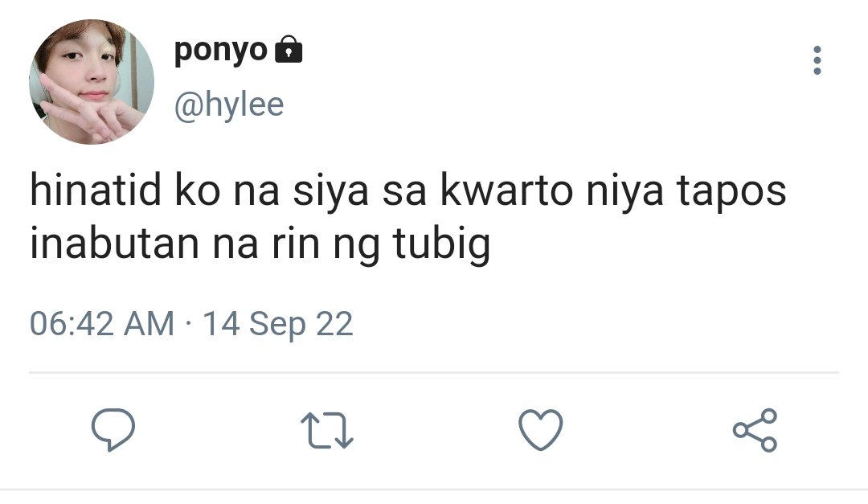Viewport: 868px width, 504px height.
Task: Click the 06:42 AM timestamp
Action: (102, 324)
